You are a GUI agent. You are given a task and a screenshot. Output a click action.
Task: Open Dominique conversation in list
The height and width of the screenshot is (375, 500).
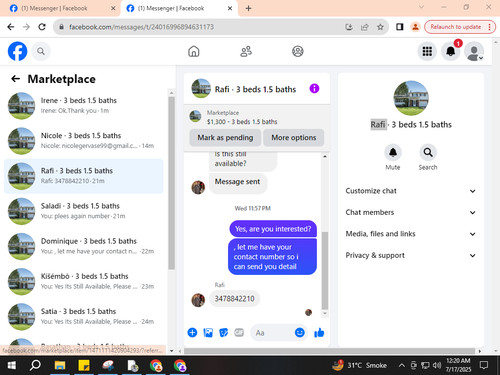pyautogui.click(x=83, y=246)
